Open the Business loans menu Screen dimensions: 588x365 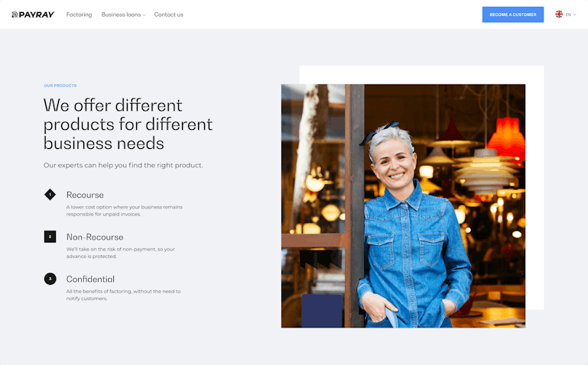point(121,15)
